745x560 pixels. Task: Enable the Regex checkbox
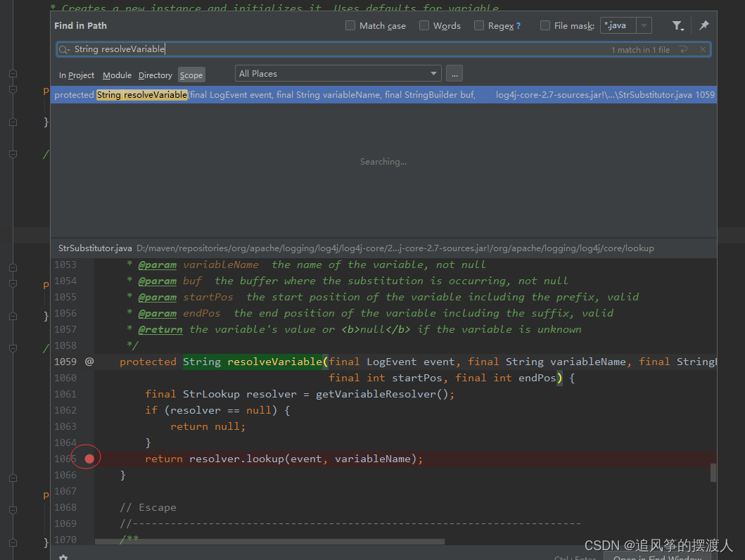click(479, 25)
